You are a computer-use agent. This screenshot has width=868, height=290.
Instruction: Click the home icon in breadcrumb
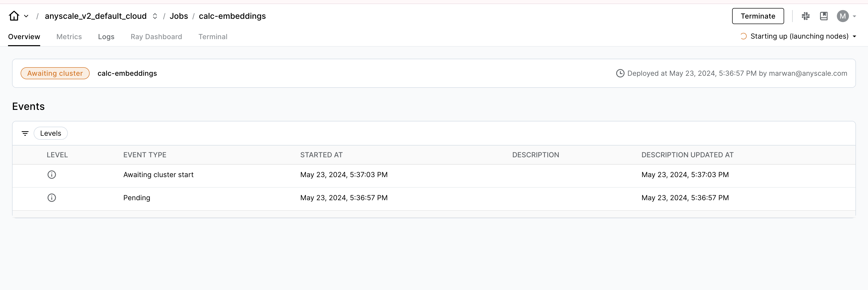[x=14, y=16]
